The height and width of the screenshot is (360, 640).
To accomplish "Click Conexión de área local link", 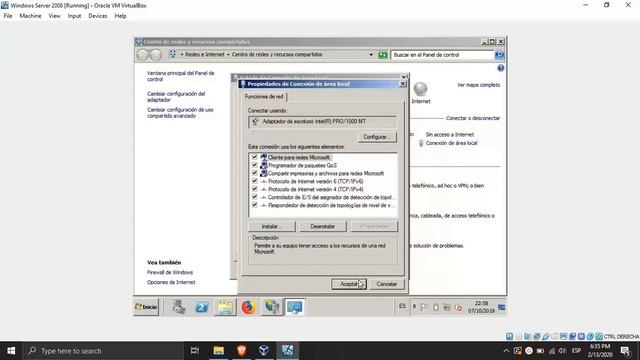I will pyautogui.click(x=451, y=143).
